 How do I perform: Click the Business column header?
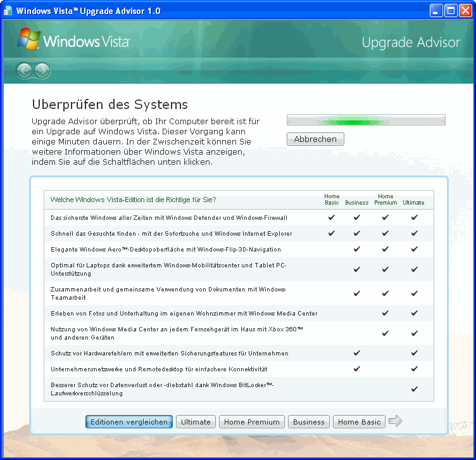pos(357,203)
